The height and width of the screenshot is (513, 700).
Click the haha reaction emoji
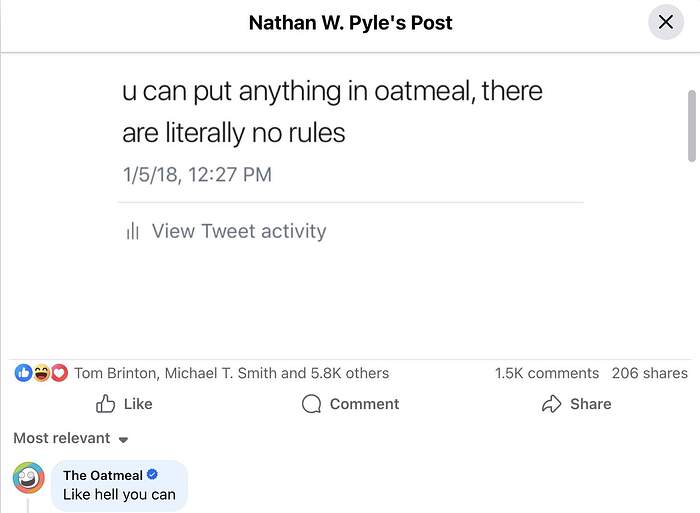[41, 373]
